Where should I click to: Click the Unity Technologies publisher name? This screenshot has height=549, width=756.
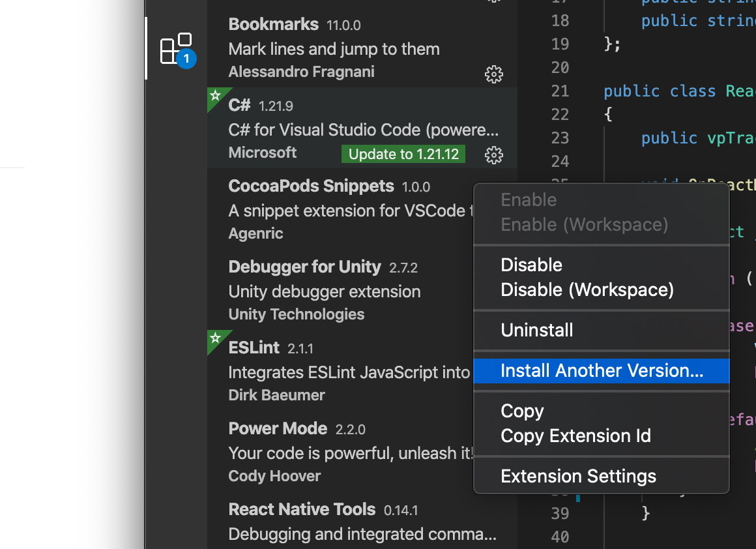[297, 314]
